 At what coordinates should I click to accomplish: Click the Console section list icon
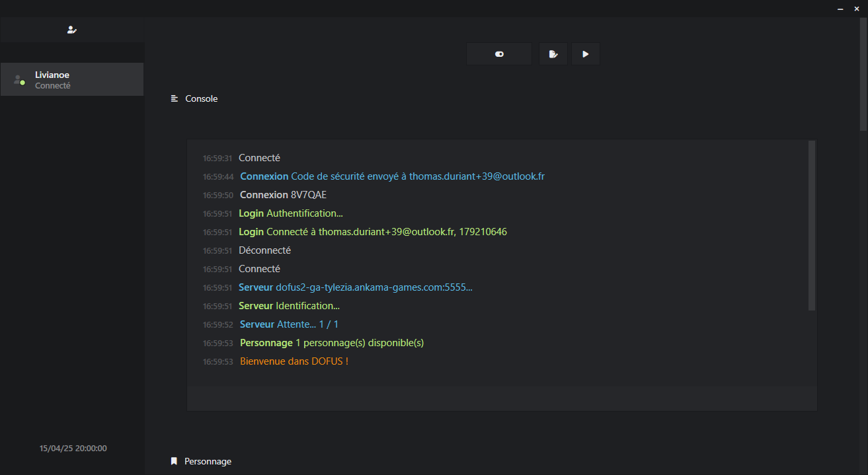tap(175, 98)
